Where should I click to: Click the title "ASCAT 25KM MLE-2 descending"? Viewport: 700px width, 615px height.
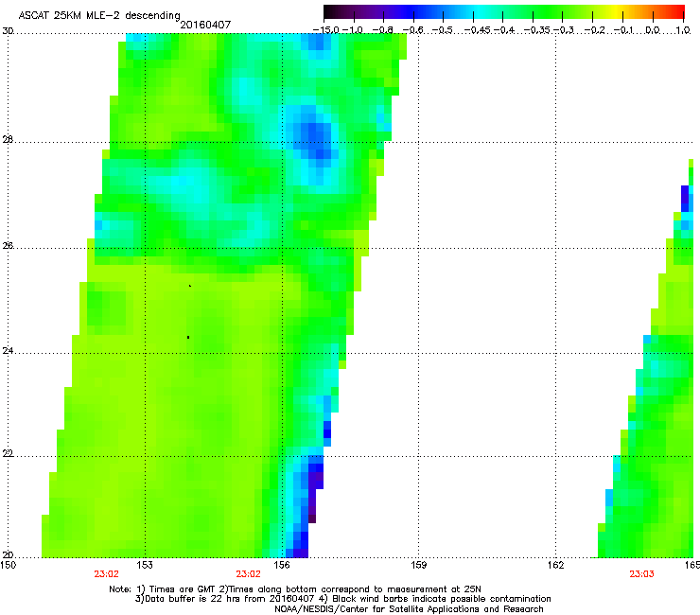[x=99, y=15]
